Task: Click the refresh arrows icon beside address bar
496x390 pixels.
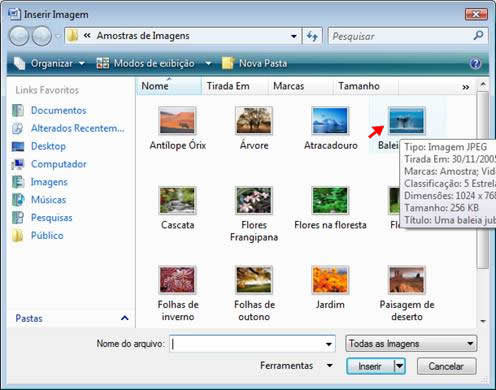Action: click(x=312, y=36)
